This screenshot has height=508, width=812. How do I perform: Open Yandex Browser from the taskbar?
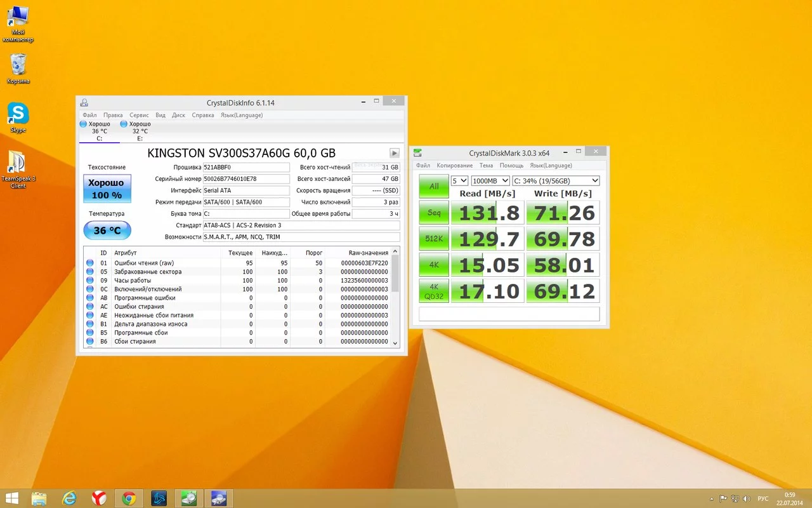99,498
